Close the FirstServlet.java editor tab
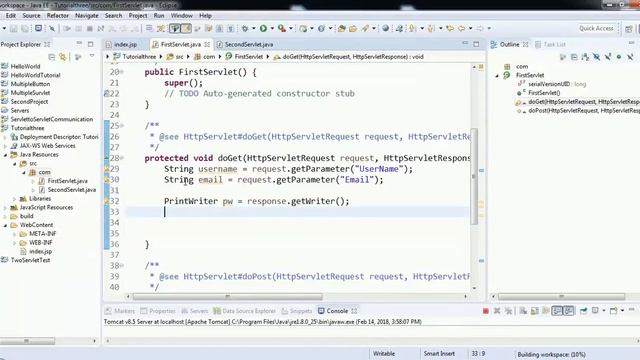This screenshot has height=360, width=640. pyautogui.click(x=207, y=44)
